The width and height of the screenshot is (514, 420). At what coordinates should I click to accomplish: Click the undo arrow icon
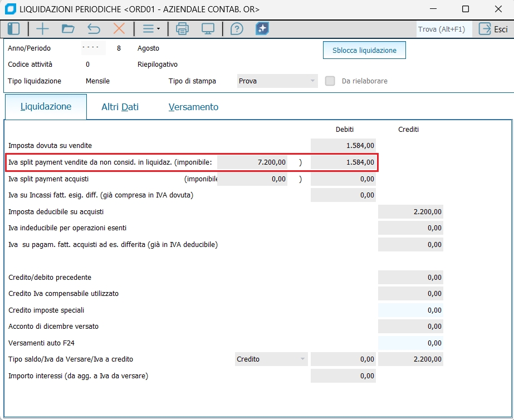94,29
